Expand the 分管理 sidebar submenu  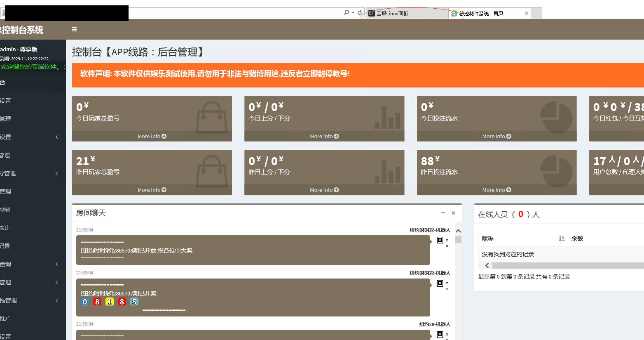pos(57,173)
